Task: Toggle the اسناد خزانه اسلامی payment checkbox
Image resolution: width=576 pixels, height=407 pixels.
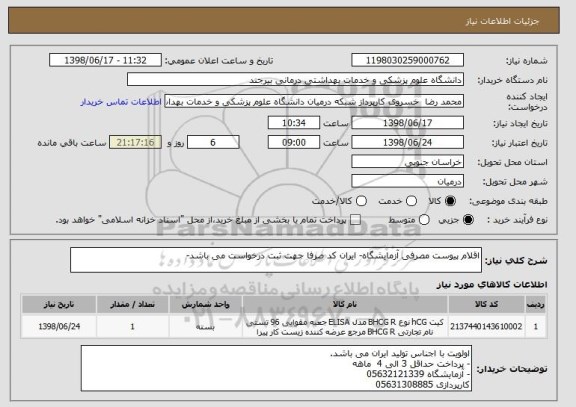Action: 355,220
